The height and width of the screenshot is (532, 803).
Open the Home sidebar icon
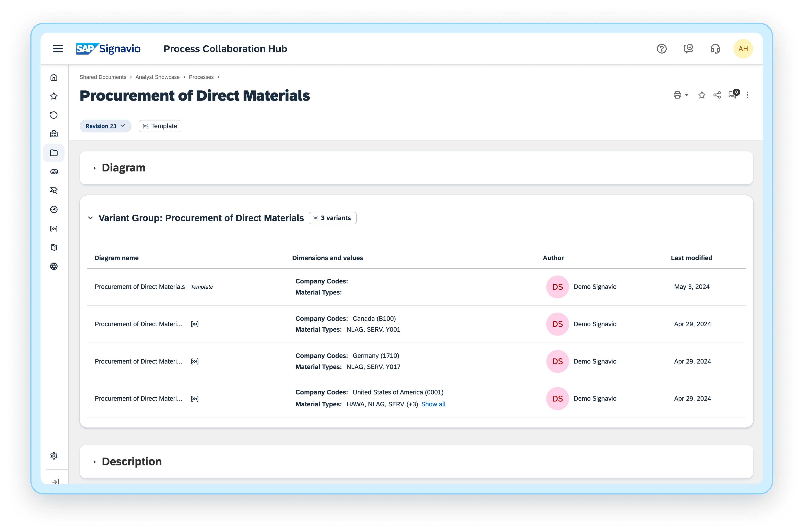(x=54, y=77)
